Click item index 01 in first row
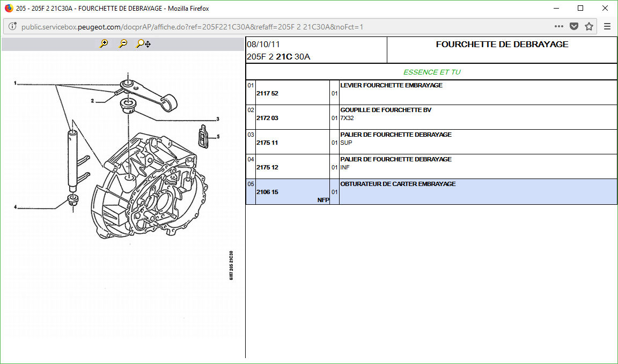 click(x=251, y=85)
